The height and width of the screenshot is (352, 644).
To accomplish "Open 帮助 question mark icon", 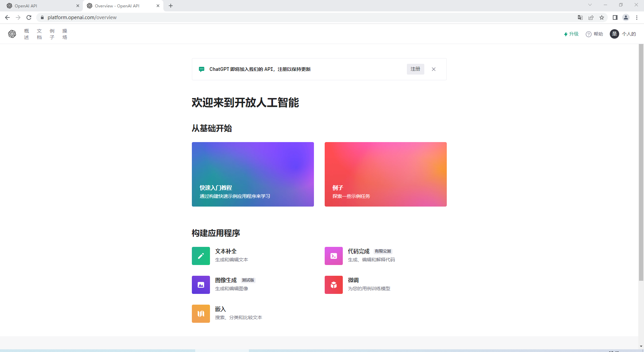I will pyautogui.click(x=589, y=34).
